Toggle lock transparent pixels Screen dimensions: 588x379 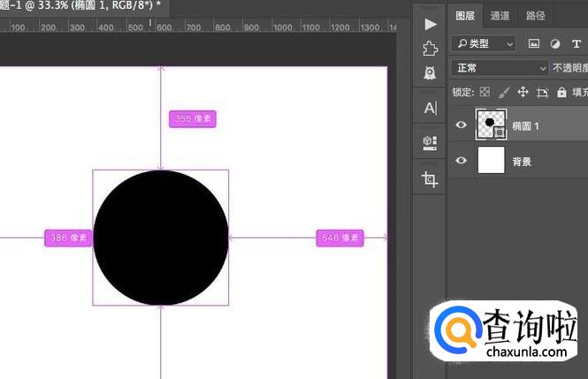point(485,92)
